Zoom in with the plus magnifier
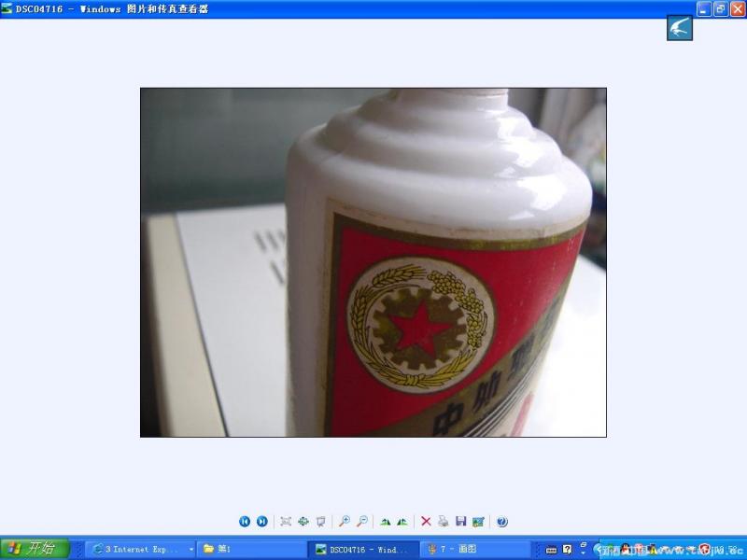Image resolution: width=747 pixels, height=560 pixels. tap(344, 522)
